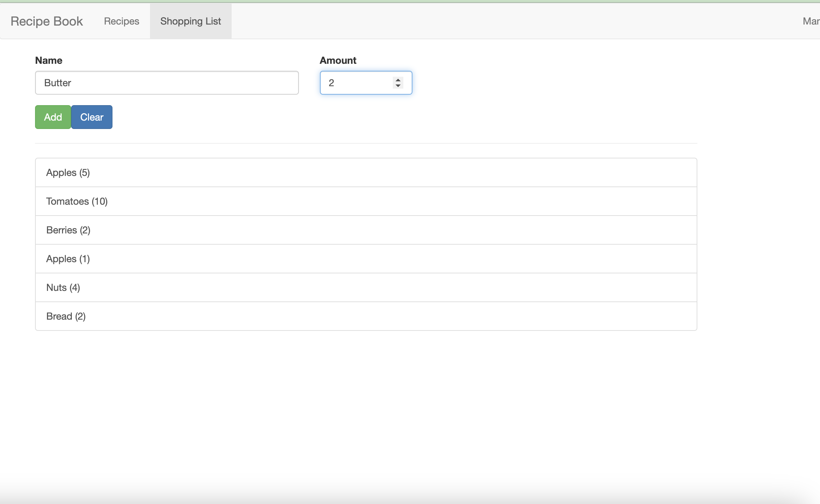Click inside the Amount input field

[x=357, y=83]
